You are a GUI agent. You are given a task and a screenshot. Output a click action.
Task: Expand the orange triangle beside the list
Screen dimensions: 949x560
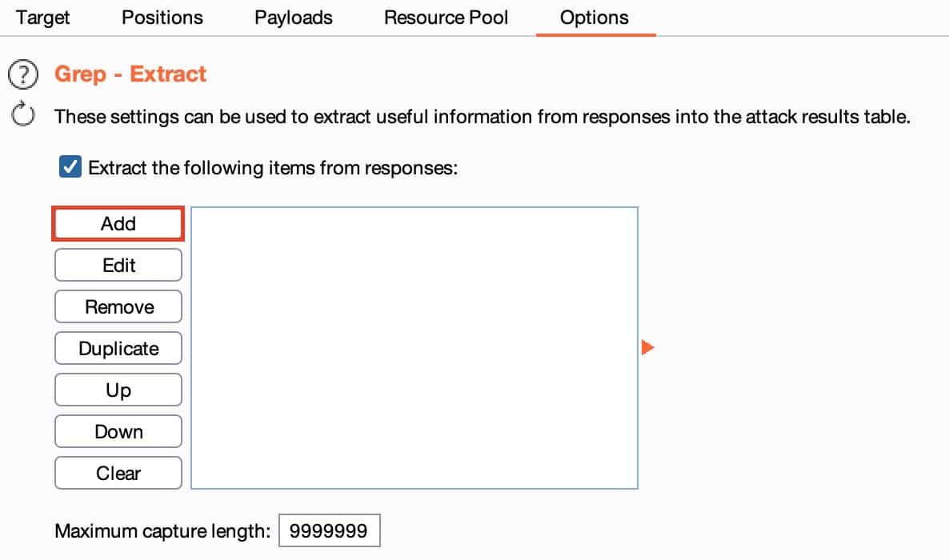tap(648, 347)
